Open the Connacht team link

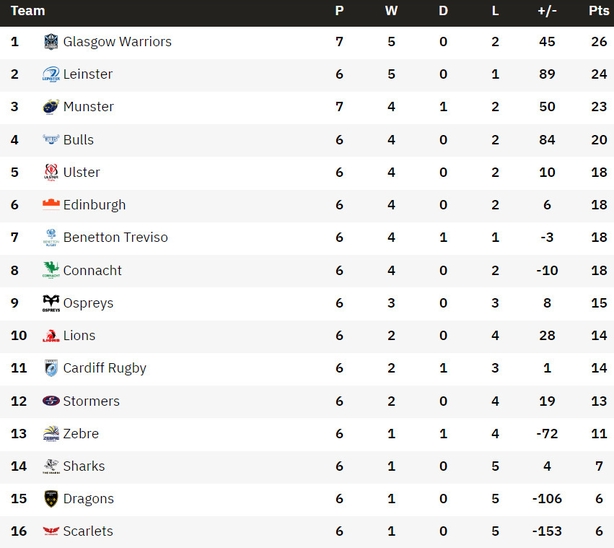coord(92,270)
